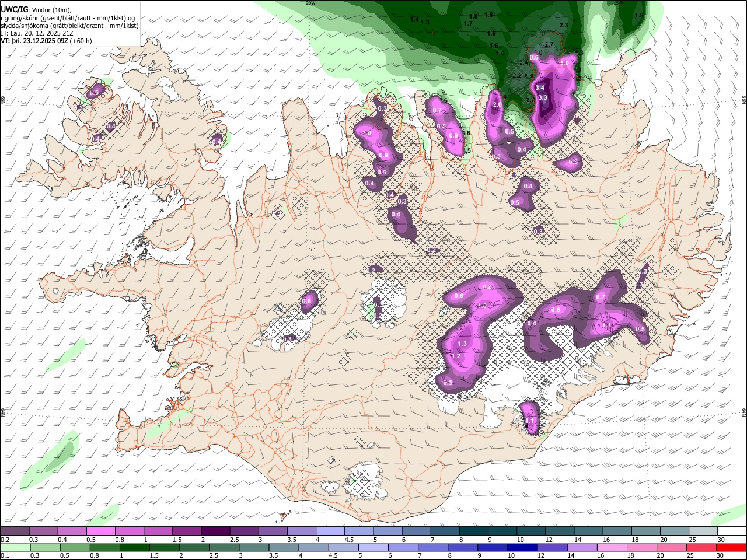Pick the darkest purple swatch labeled 2 in the upper legend
The image size is (747, 560).
point(215,531)
